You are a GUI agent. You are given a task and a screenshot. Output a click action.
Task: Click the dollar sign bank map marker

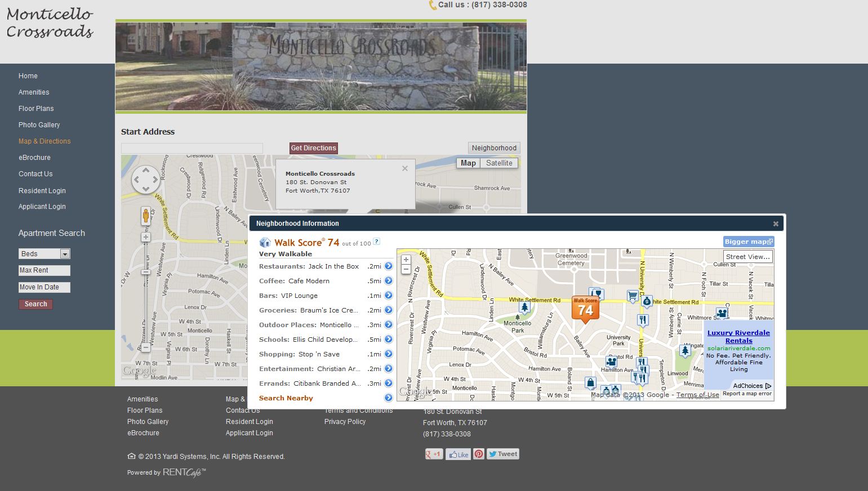click(x=647, y=302)
